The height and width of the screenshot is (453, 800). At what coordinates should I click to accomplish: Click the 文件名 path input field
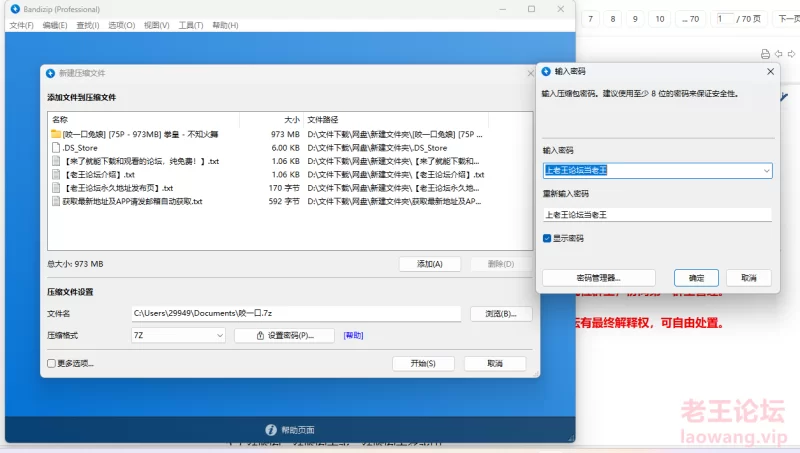pos(296,313)
